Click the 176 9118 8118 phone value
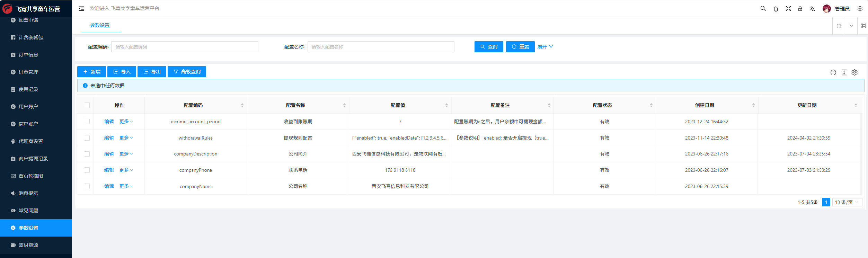868x258 pixels. coord(400,170)
